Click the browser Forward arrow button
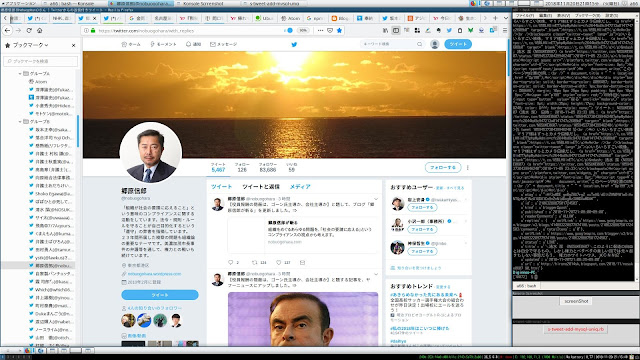The width and height of the screenshot is (640, 360). pos(18,31)
